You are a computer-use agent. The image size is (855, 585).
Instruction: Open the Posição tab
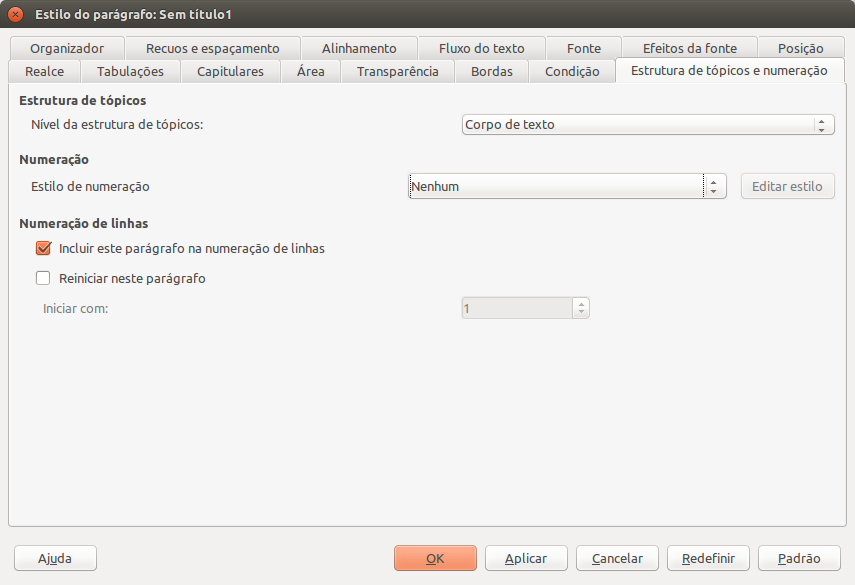(800, 49)
